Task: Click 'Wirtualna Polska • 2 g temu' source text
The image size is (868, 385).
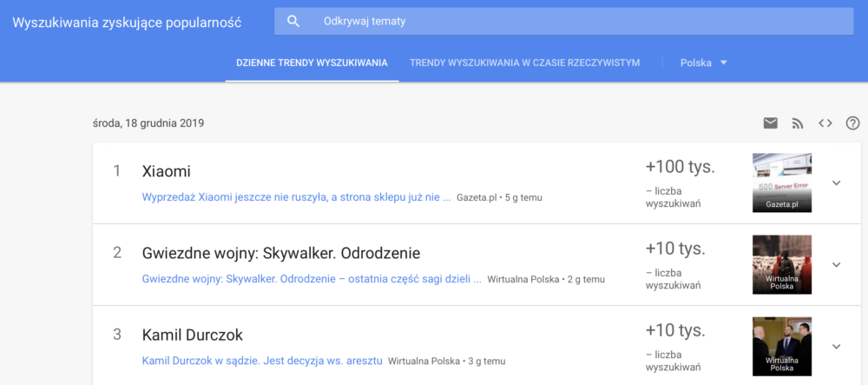Action: 546,280
